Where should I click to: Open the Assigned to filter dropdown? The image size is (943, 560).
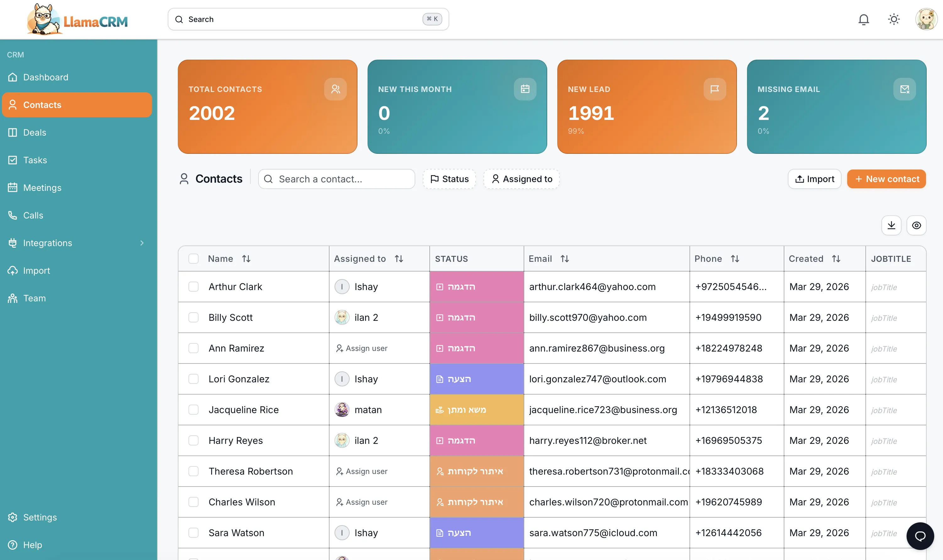521,179
